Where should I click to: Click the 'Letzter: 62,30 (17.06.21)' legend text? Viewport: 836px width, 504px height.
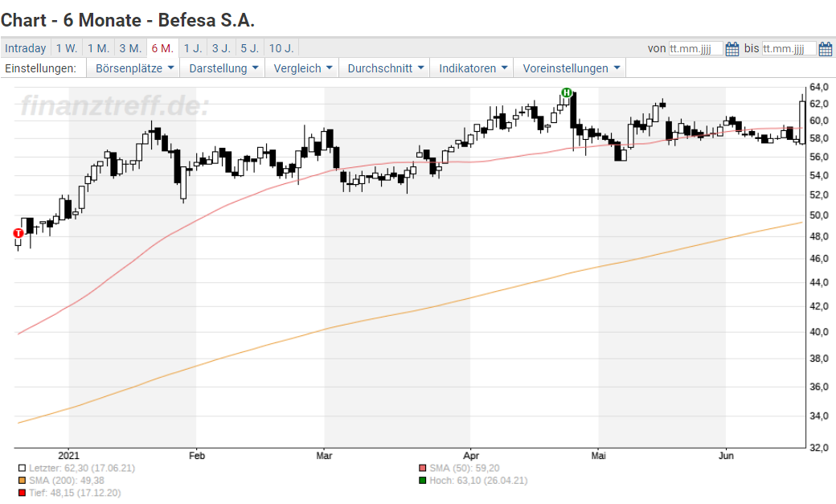tap(82, 469)
